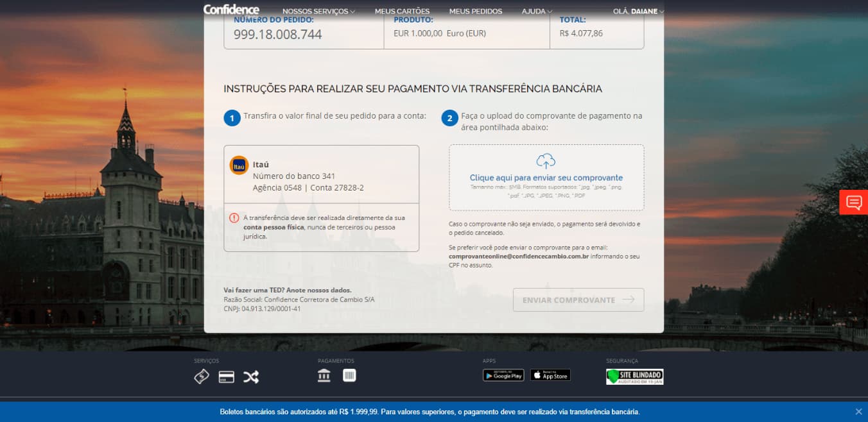Click the shuffle arrows transfer icon
Screen dimensions: 868x422
coord(250,377)
